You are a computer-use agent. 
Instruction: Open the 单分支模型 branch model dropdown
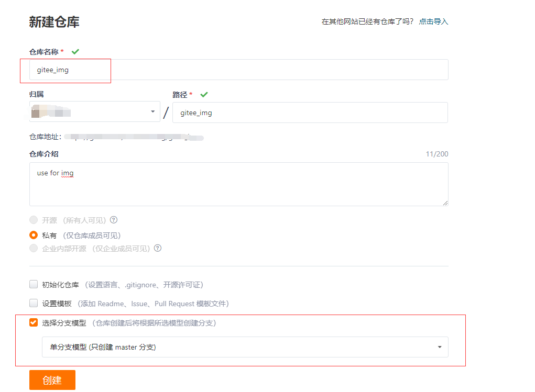click(x=245, y=347)
